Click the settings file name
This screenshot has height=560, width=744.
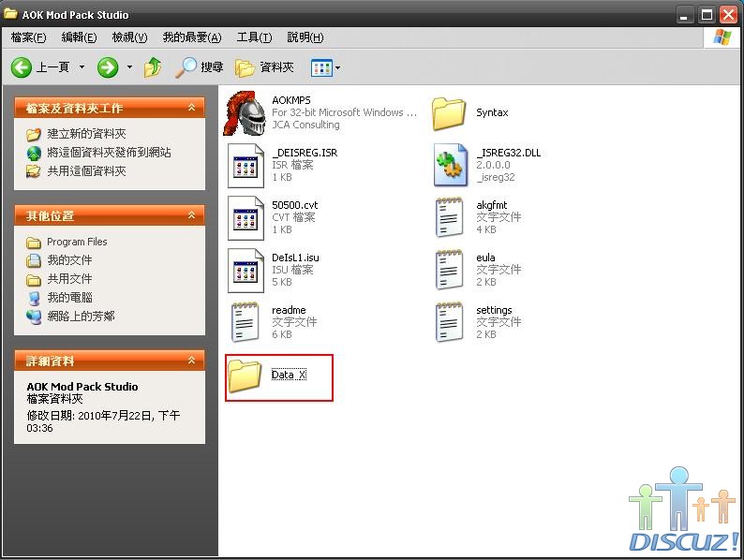[x=494, y=310]
